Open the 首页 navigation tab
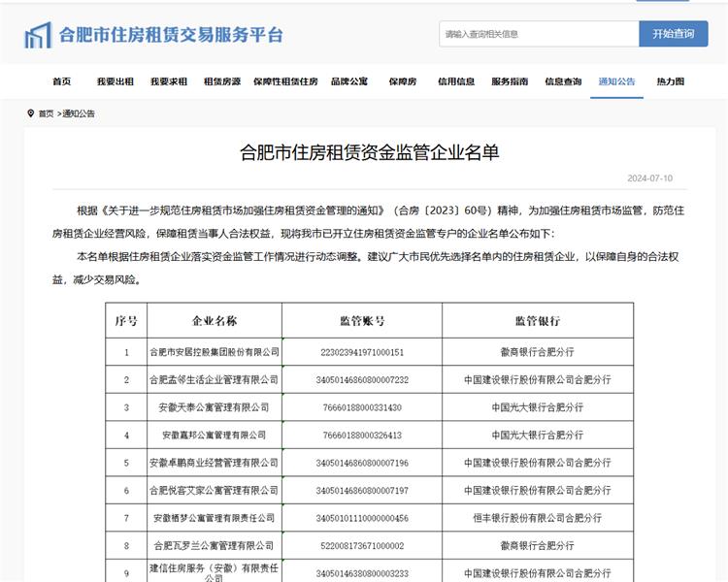Screen dimensions: 728x582 click(x=62, y=81)
